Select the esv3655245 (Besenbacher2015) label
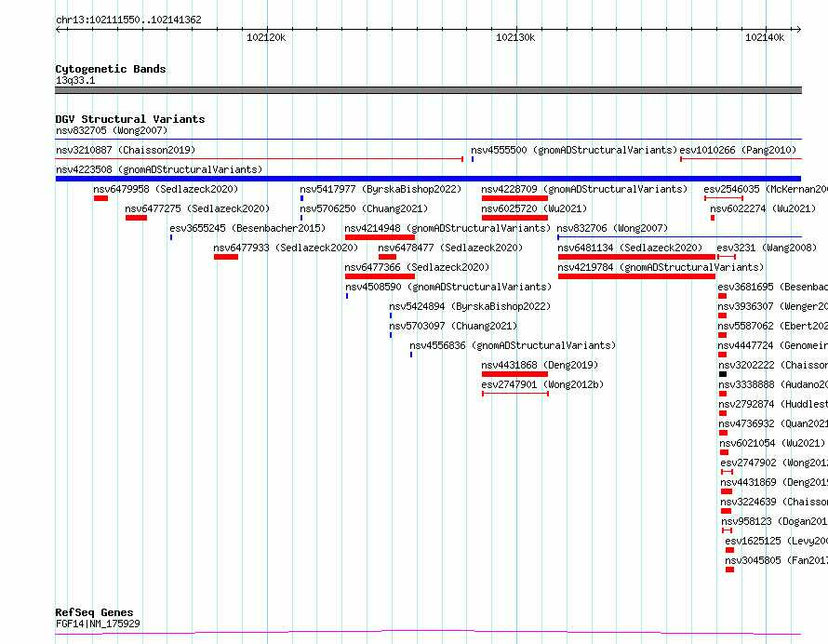 [x=247, y=228]
